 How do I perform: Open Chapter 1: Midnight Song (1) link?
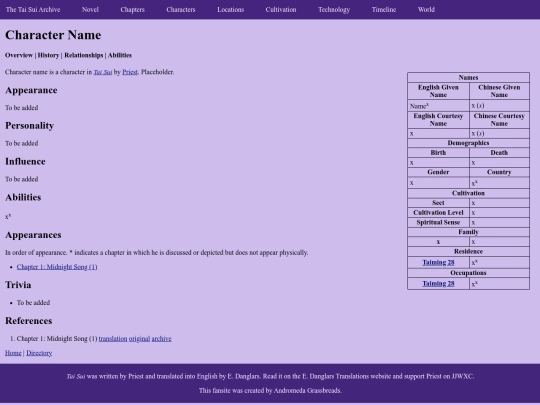tap(57, 267)
